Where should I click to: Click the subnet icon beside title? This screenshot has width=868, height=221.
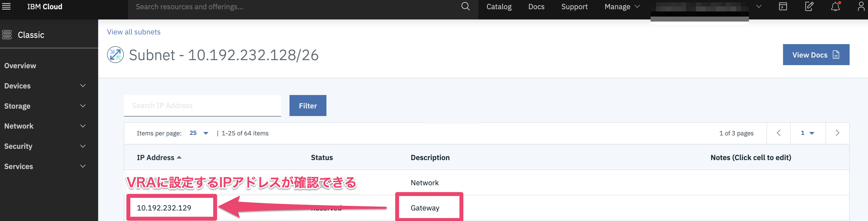click(115, 55)
